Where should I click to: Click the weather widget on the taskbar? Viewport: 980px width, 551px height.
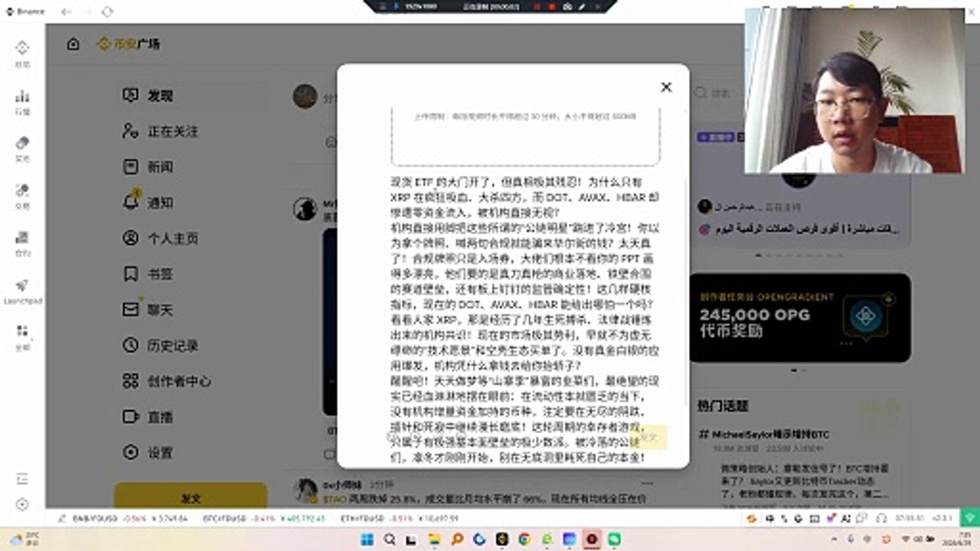(23, 540)
